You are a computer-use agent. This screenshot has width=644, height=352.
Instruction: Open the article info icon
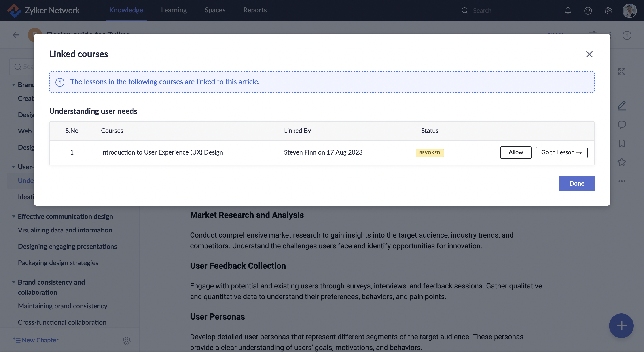[x=627, y=35]
